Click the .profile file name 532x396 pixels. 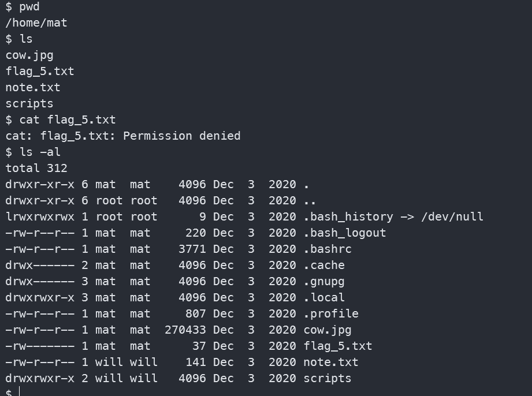[331, 314]
